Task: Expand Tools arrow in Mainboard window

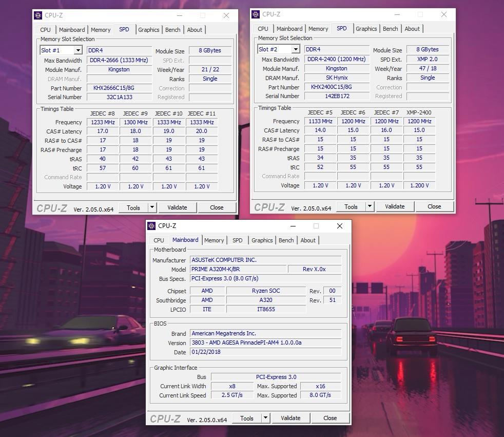Action: click(265, 418)
